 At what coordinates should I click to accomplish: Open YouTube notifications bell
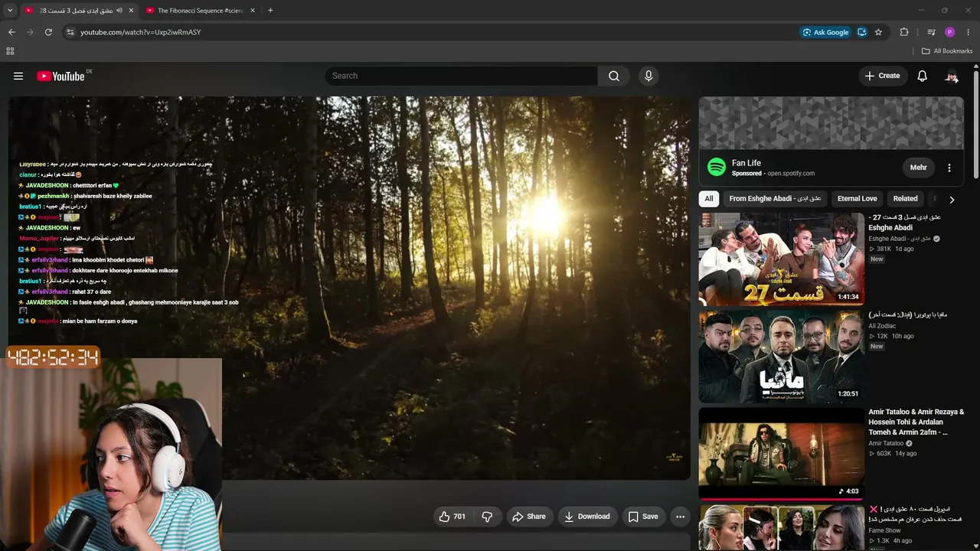tap(923, 76)
